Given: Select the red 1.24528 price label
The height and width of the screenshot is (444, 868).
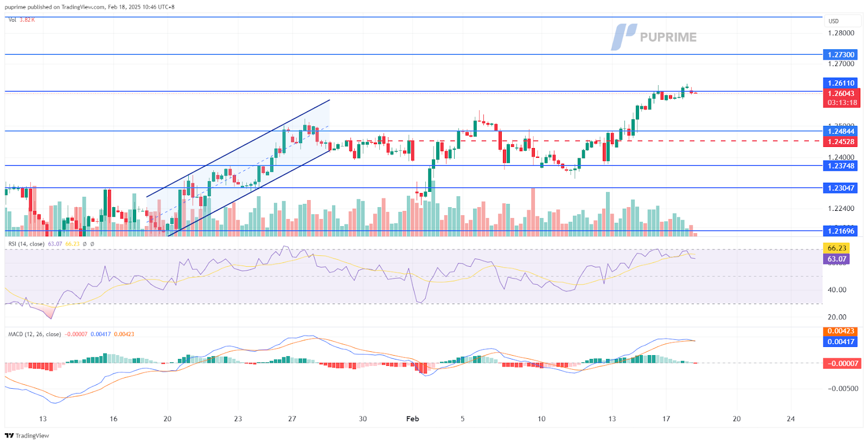Looking at the screenshot, I should 841,141.
